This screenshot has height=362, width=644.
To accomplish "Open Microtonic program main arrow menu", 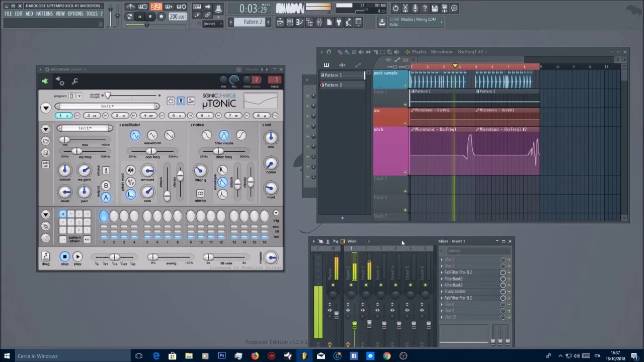I will click(x=46, y=108).
